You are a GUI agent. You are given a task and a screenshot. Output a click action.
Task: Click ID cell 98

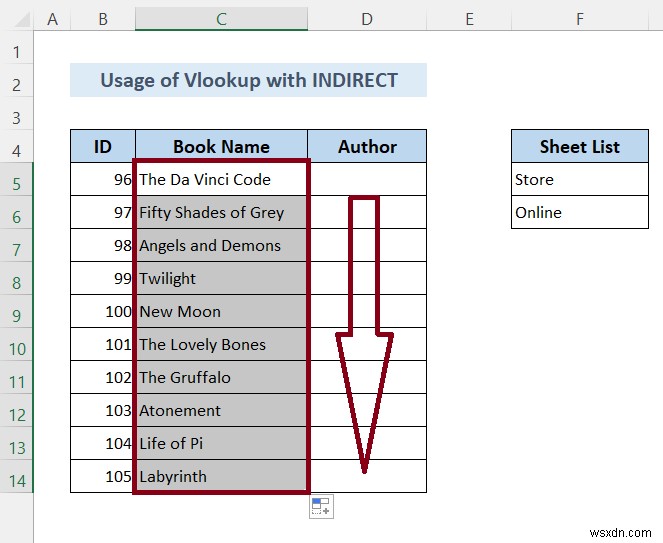103,245
